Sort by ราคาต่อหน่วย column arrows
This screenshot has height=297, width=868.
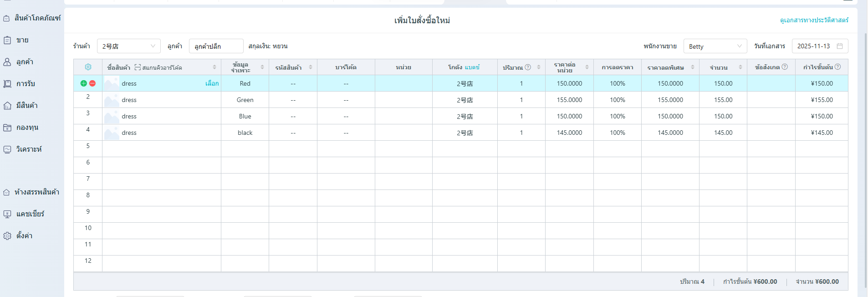click(587, 67)
